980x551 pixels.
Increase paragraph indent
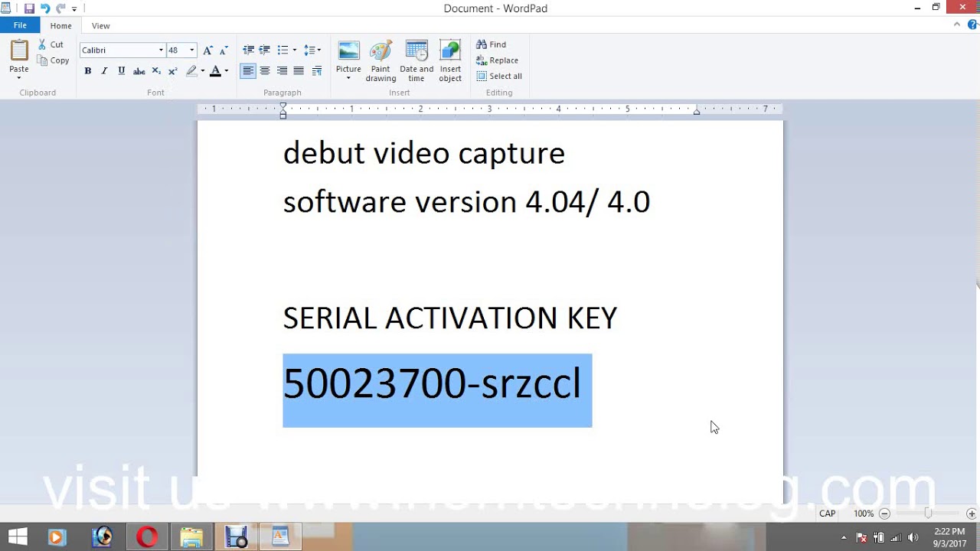point(265,50)
